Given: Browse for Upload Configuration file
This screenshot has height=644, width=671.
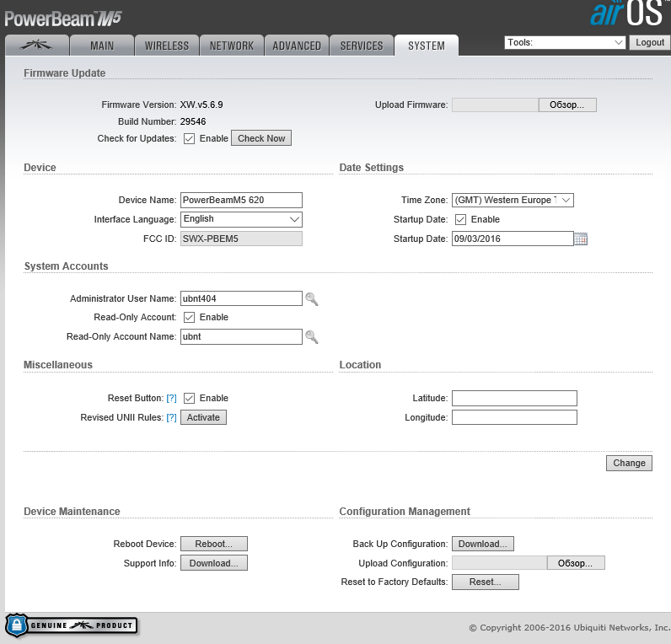Looking at the screenshot, I should tap(576, 563).
